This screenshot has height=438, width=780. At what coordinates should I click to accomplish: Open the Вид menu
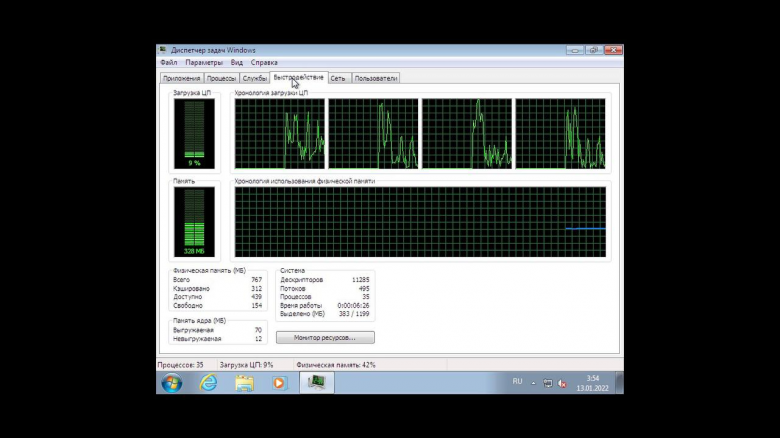coord(237,63)
